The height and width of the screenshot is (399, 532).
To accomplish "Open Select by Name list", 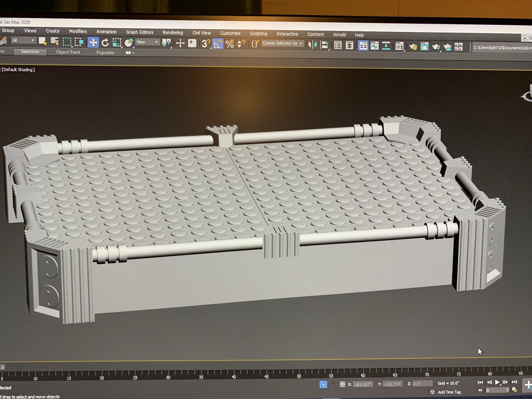I will [55, 41].
